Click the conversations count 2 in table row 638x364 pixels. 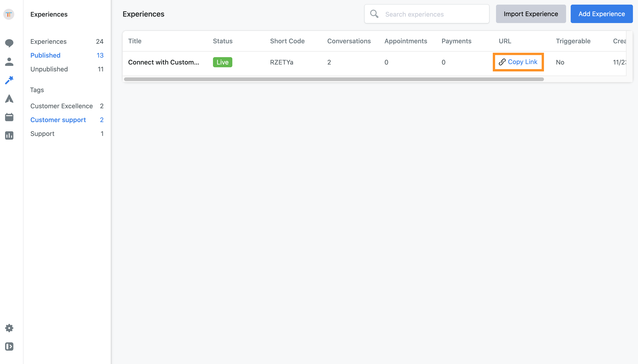[x=329, y=62]
